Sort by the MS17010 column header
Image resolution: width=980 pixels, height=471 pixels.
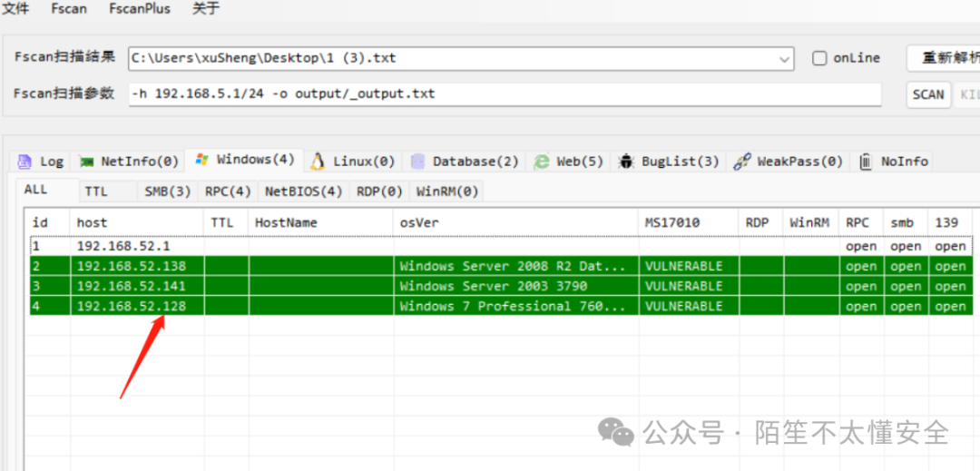(689, 222)
